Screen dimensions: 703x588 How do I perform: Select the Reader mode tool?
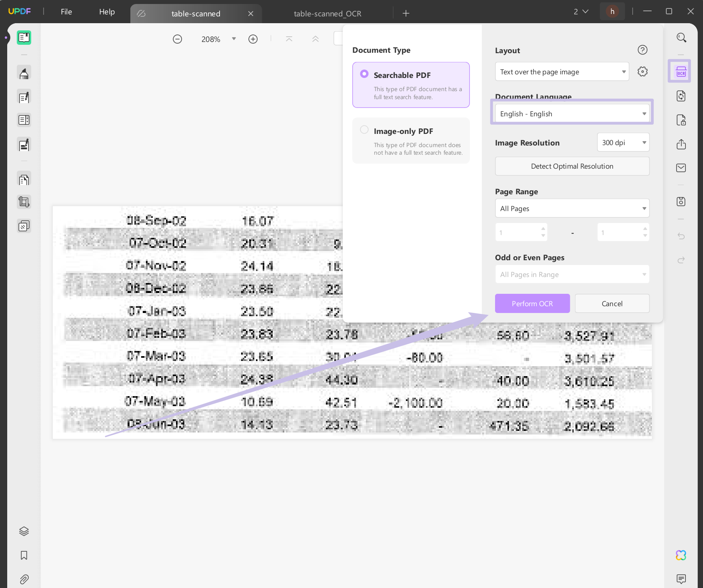click(x=24, y=37)
